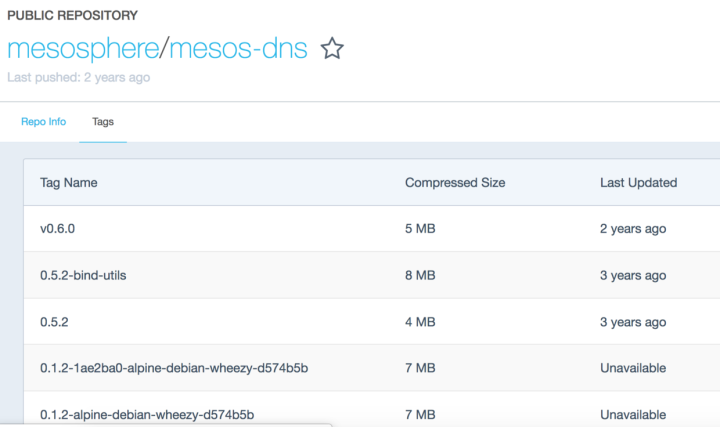Screen dimensions: 720x427
Task: Click the Last Updated column header
Action: 638,183
